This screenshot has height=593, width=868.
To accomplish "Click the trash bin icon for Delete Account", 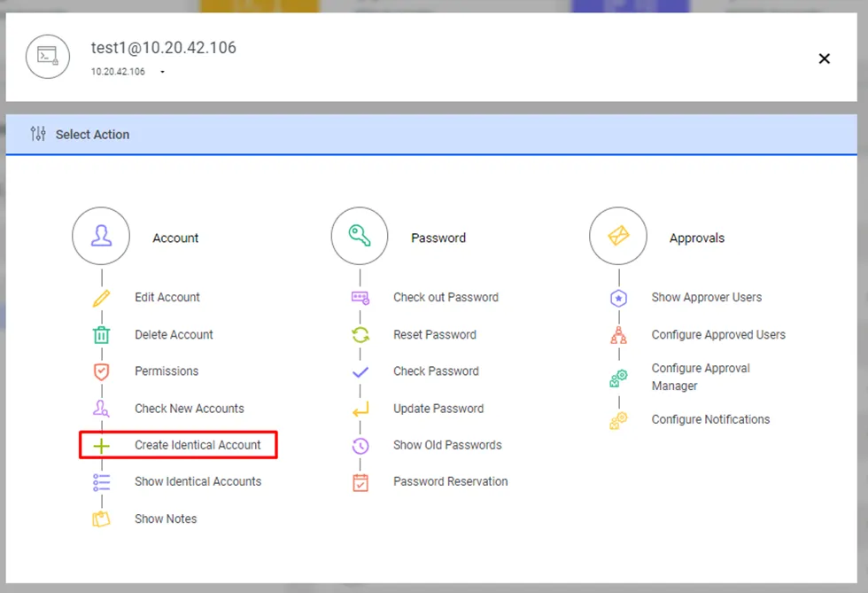I will coord(101,335).
